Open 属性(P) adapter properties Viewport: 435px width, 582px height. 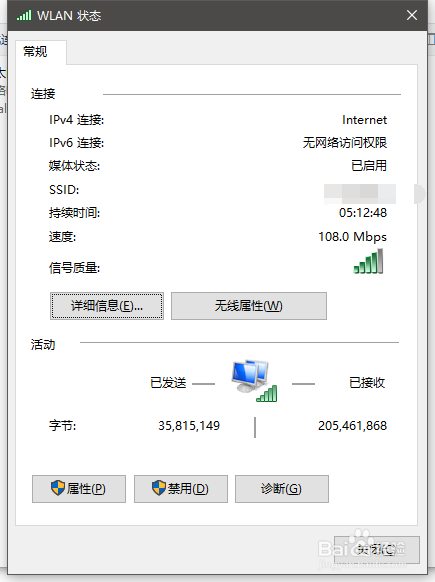coord(79,489)
